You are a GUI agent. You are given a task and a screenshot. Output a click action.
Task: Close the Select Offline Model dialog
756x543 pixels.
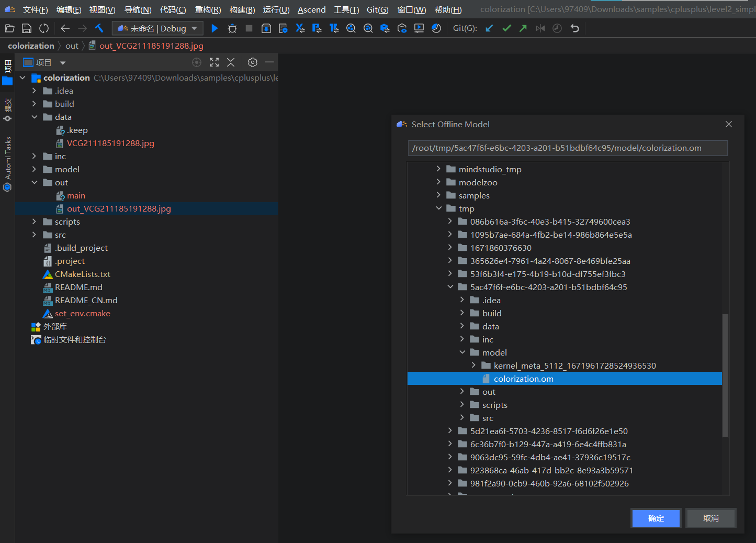(729, 124)
